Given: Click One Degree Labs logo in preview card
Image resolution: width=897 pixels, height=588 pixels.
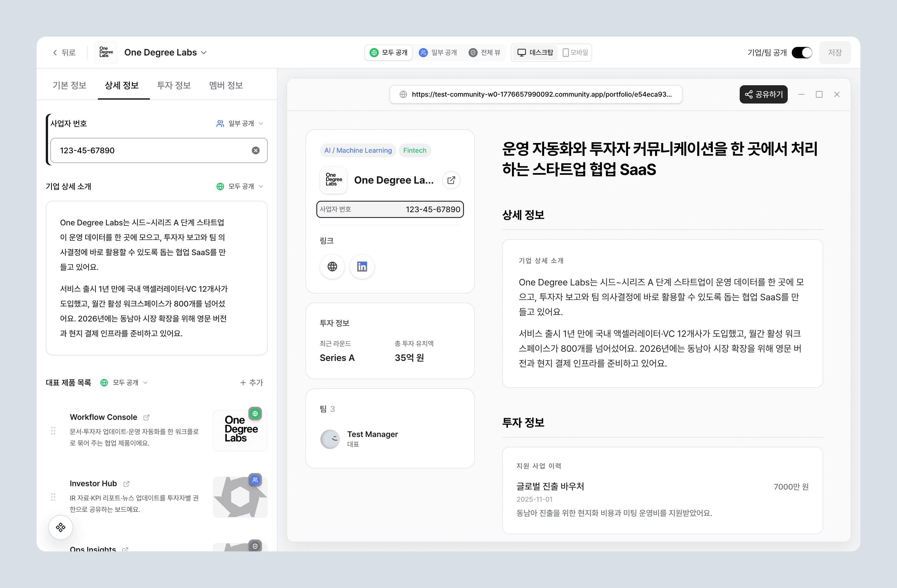Looking at the screenshot, I should [334, 180].
